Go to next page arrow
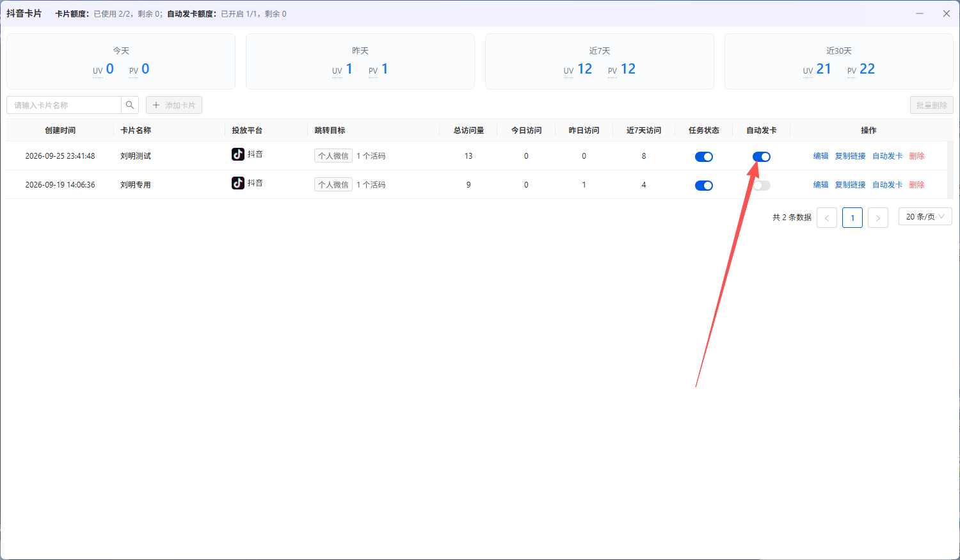The width and height of the screenshot is (960, 560). click(x=878, y=218)
